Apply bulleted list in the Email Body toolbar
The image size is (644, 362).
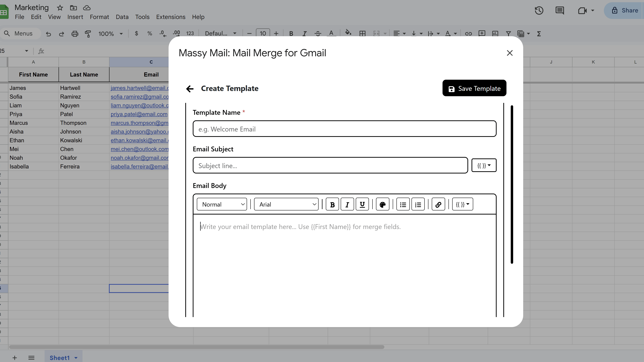(403, 204)
